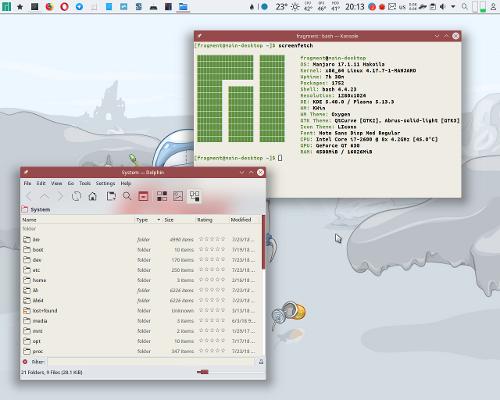The width and height of the screenshot is (500, 400).
Task: Click the new tab icon in Dolphin toolbar
Action: point(111,196)
